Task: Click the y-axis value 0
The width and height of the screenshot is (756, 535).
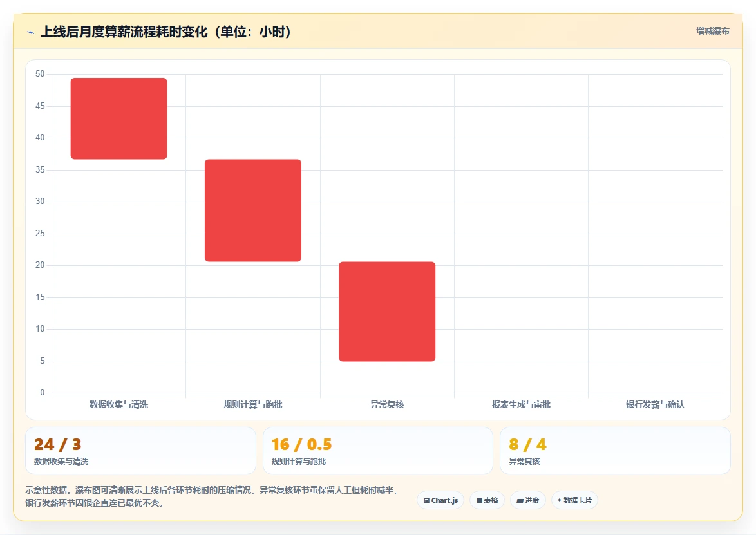Action: point(42,392)
